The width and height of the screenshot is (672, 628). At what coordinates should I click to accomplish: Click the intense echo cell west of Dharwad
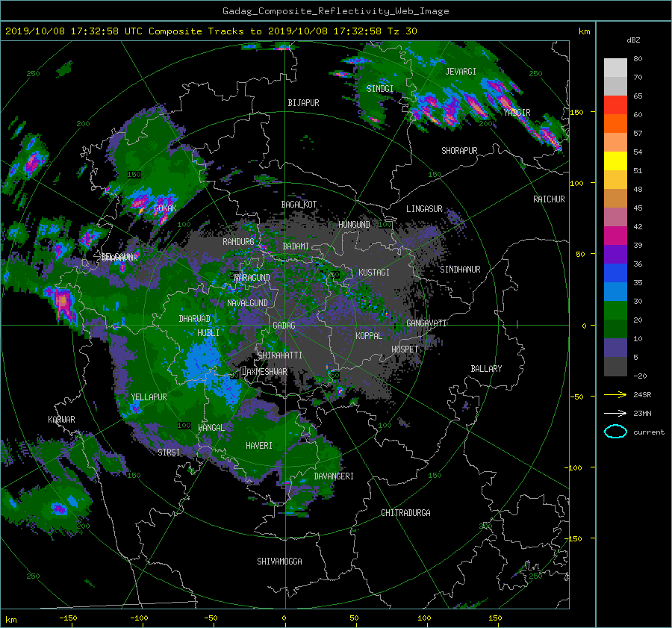[63, 302]
